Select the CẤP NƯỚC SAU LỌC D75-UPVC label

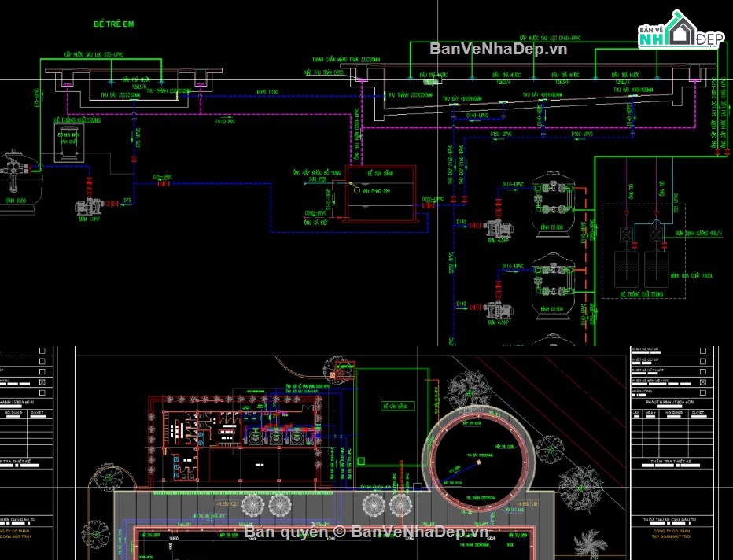click(x=94, y=55)
